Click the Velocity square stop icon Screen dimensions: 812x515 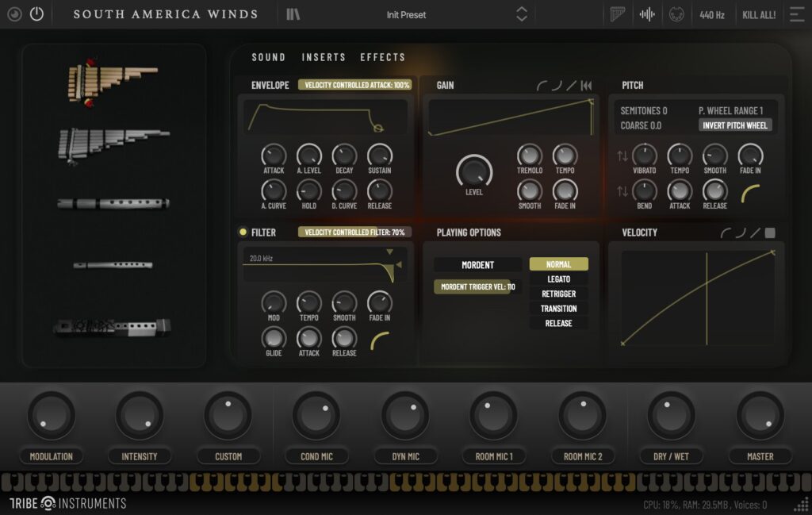pos(770,233)
